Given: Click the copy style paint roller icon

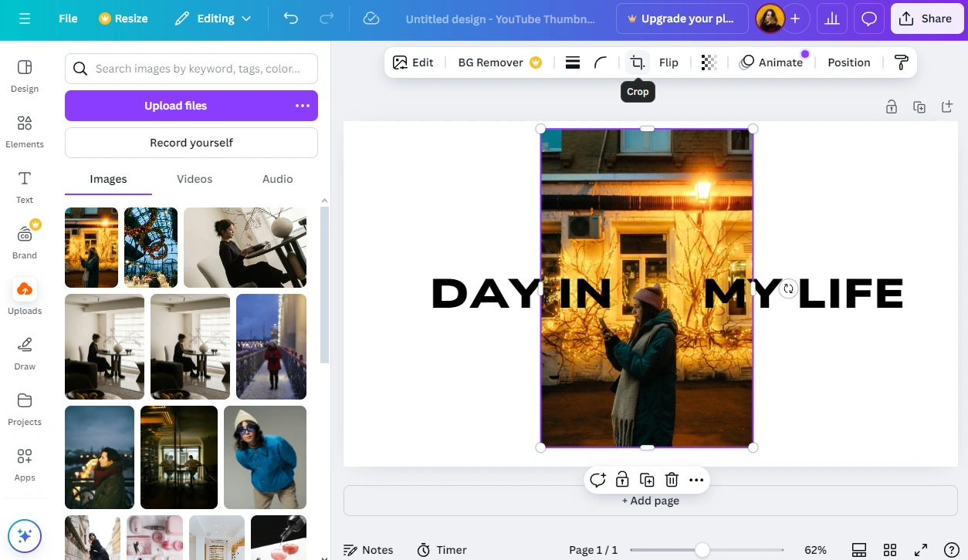Looking at the screenshot, I should click(901, 62).
